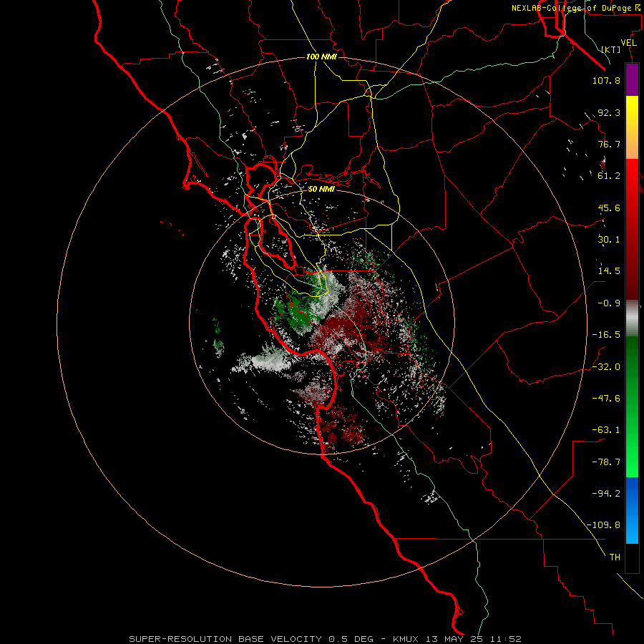Click the VEL legend title
The height and width of the screenshot is (644, 644).
(x=628, y=43)
